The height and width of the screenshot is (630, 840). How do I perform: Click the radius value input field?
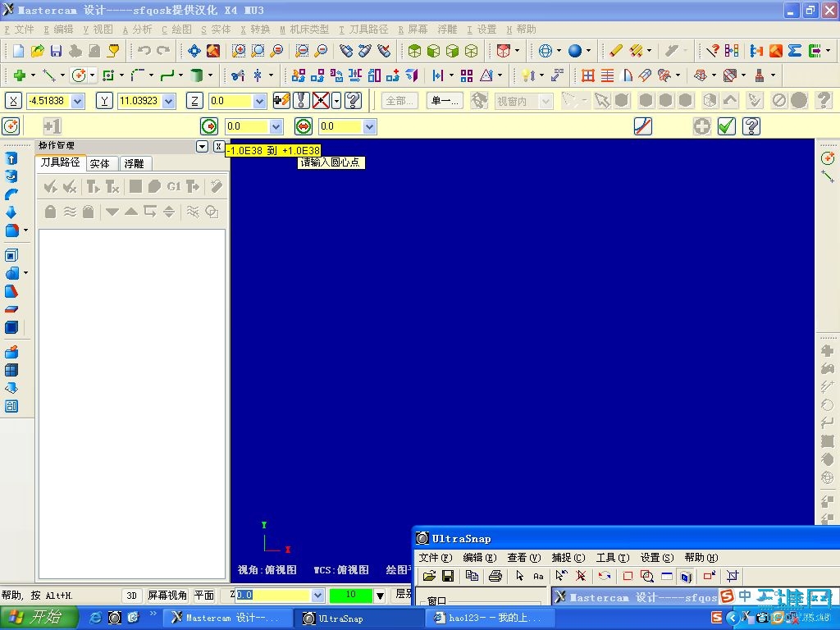(x=246, y=126)
